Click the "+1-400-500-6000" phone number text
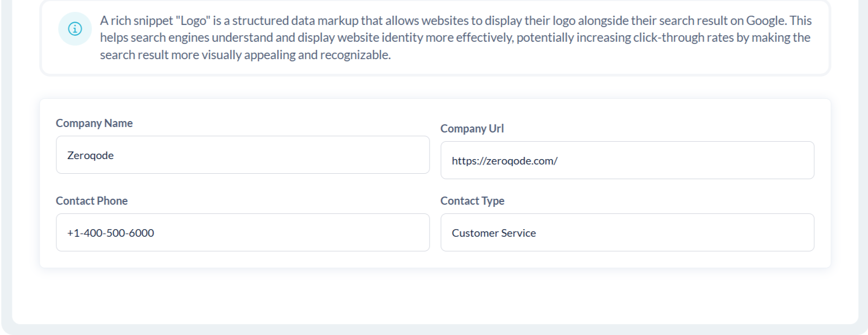 [111, 233]
